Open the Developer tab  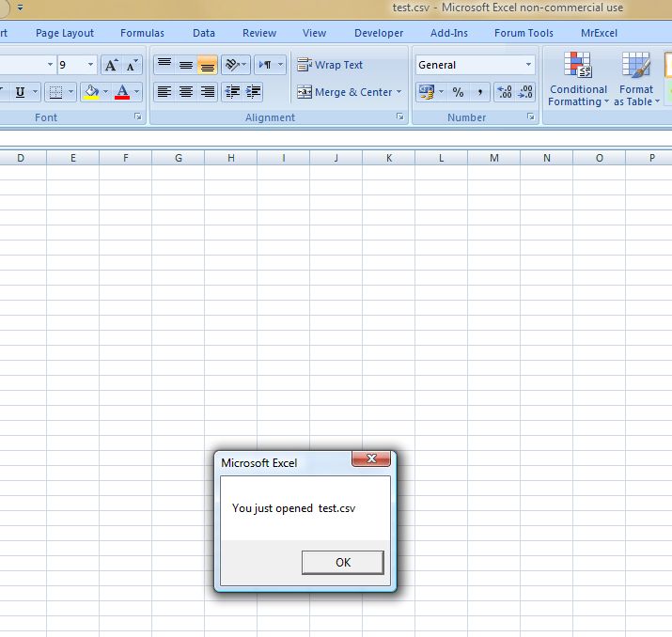coord(379,33)
